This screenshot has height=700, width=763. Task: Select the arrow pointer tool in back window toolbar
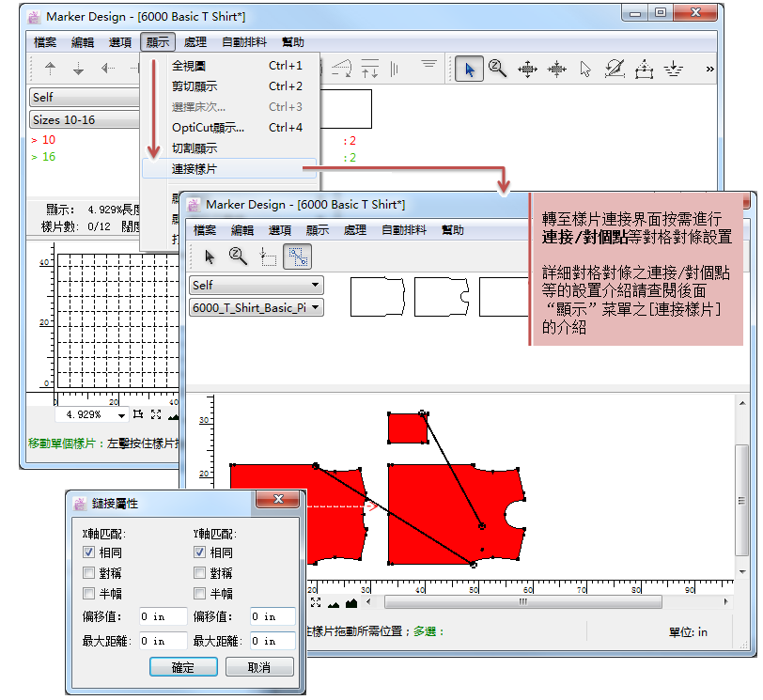point(469,69)
